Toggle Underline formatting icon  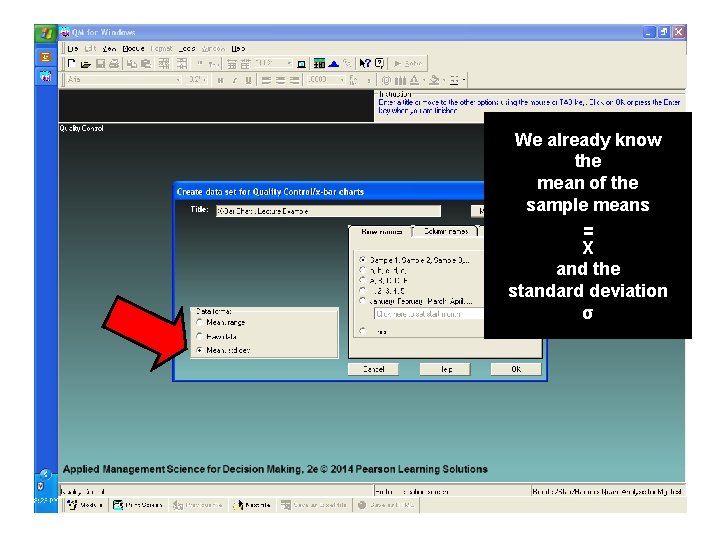click(248, 80)
